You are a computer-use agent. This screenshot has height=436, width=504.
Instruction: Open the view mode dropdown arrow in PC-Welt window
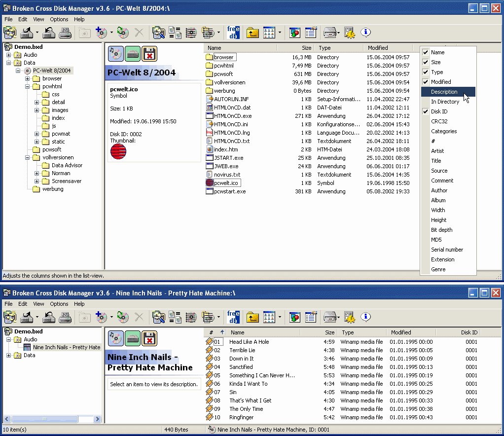pyautogui.click(x=279, y=33)
